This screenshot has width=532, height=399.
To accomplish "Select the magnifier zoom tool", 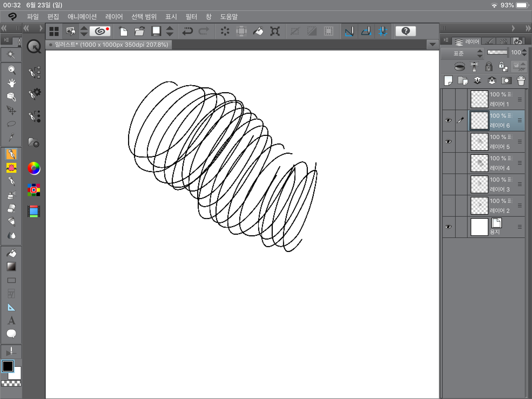I will coord(11,69).
